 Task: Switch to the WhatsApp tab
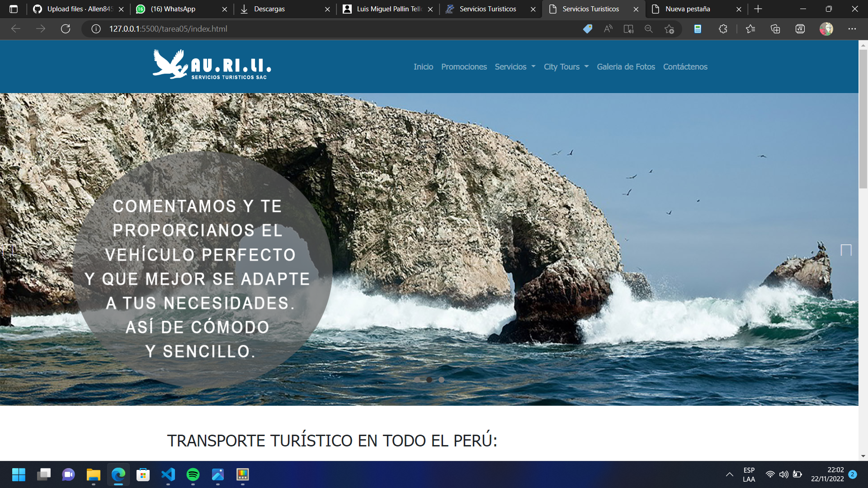pyautogui.click(x=173, y=9)
